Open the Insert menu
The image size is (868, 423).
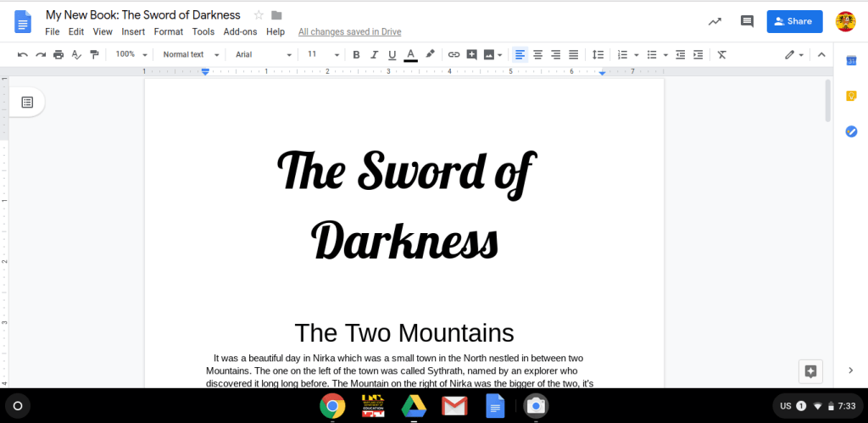(133, 32)
